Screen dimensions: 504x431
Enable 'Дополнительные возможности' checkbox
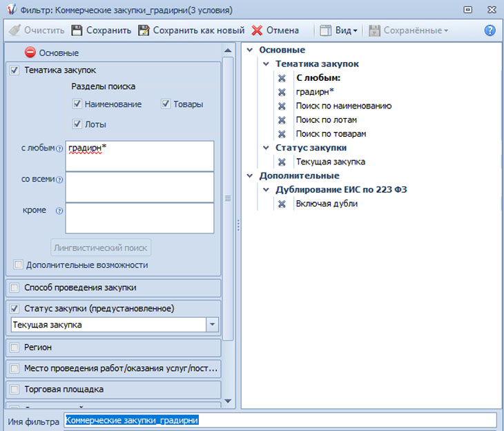(18, 265)
